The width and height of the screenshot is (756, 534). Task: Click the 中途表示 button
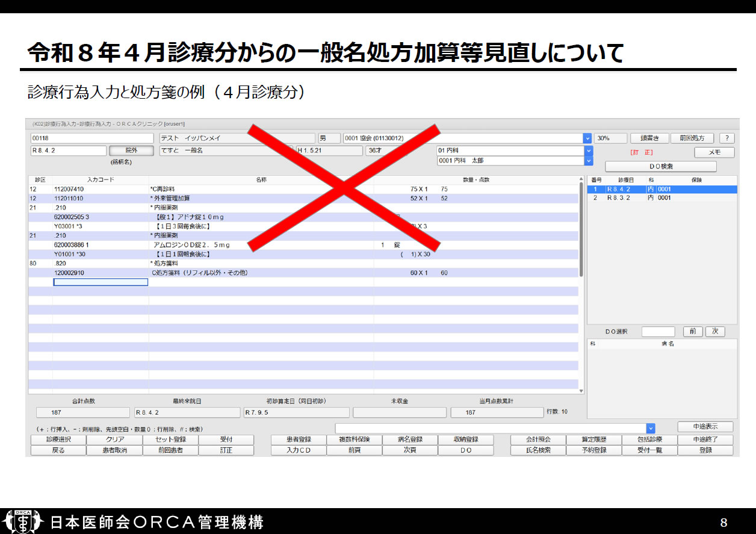pyautogui.click(x=705, y=427)
